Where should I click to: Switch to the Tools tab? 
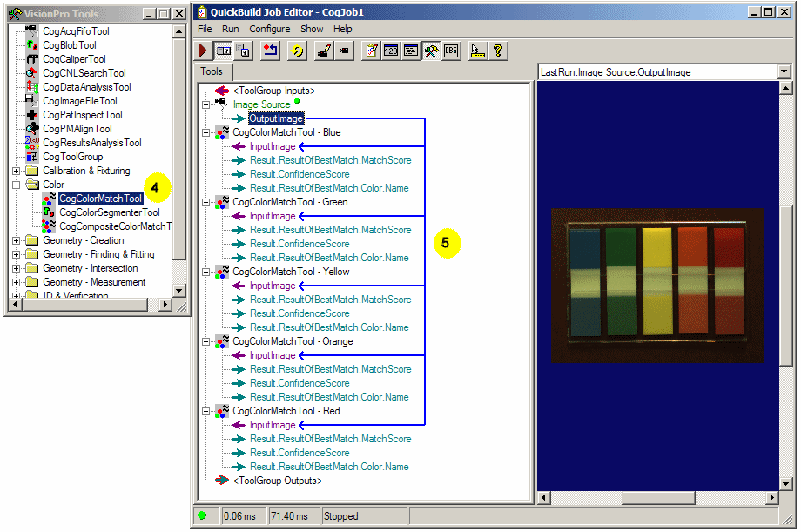212,71
